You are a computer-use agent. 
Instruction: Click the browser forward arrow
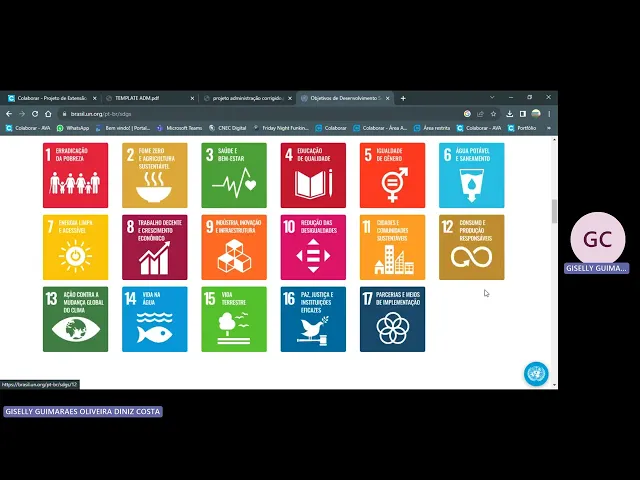[x=22, y=114]
